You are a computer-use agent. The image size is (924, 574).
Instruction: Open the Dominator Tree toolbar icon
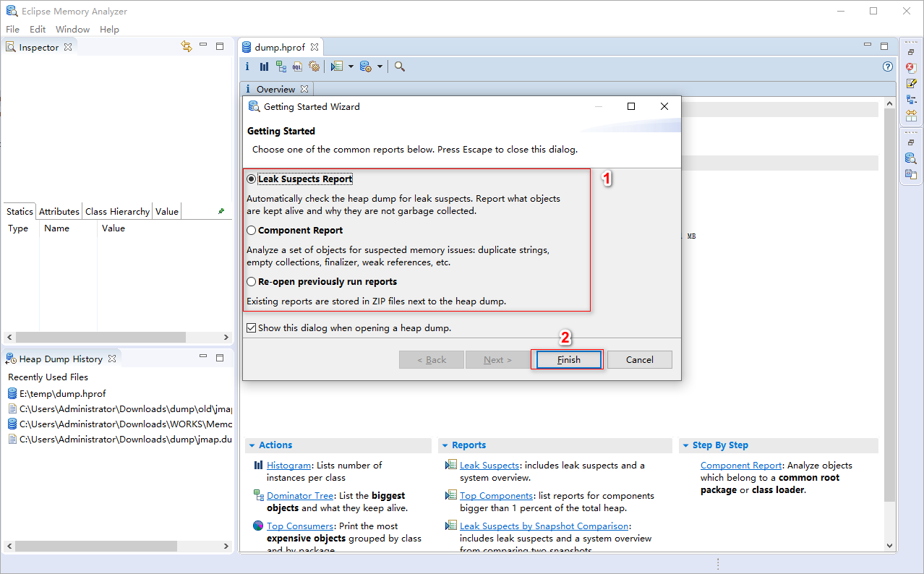281,67
